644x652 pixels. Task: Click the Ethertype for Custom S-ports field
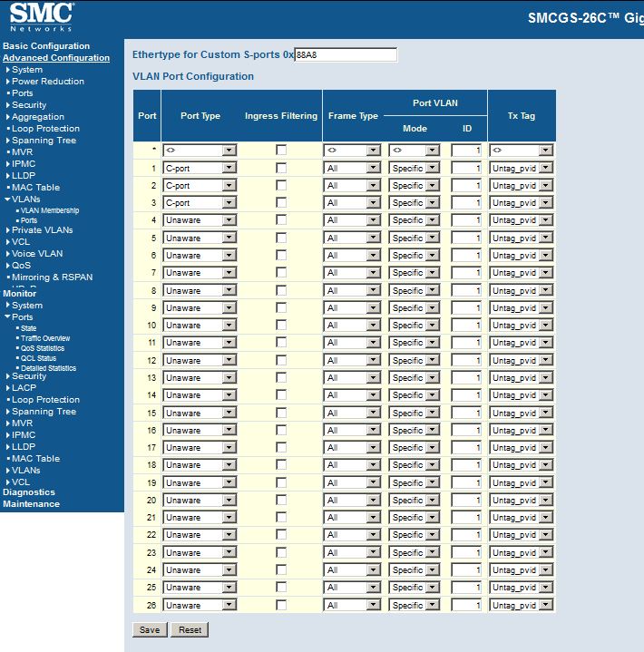[346, 55]
